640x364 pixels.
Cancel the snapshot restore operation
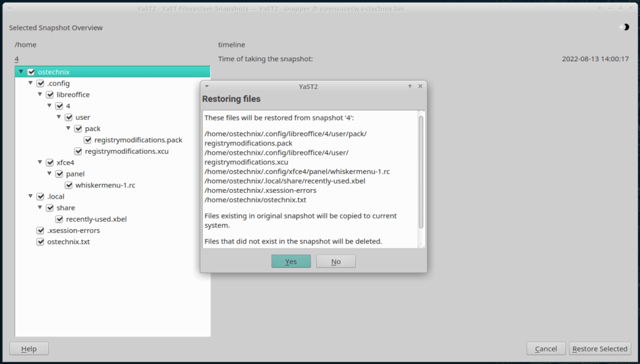[546, 348]
